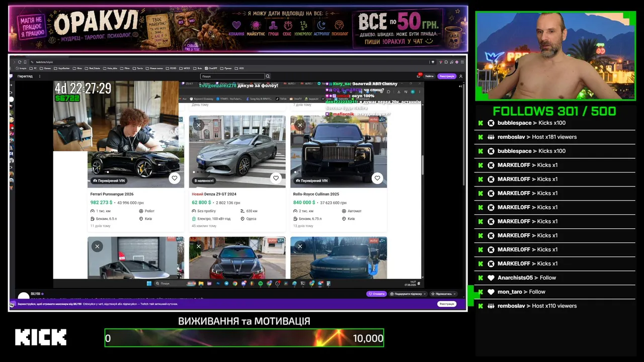644x362 pixels.
Task: Click the Denza price 62 800 $
Action: [x=200, y=203]
